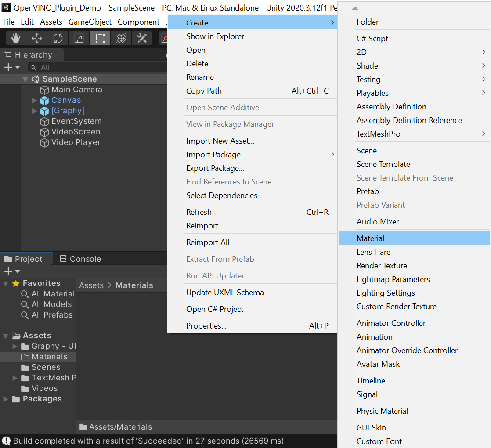Collapse the Assets folder arrow

click(6, 336)
